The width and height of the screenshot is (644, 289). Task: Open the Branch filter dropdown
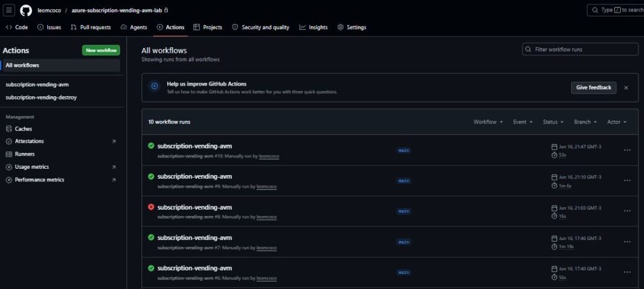tap(585, 122)
